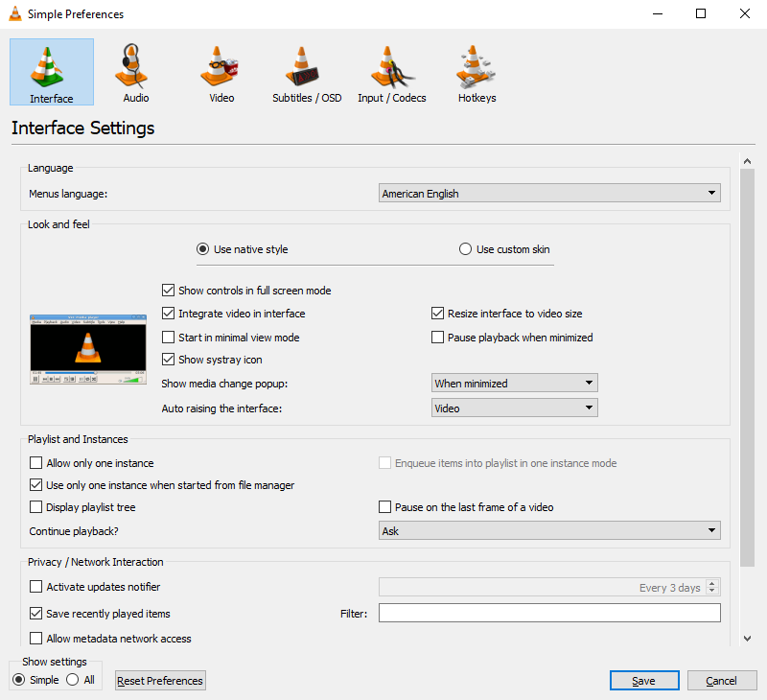The width and height of the screenshot is (767, 700).
Task: Open the Input / Codecs preferences category
Action: (x=392, y=73)
